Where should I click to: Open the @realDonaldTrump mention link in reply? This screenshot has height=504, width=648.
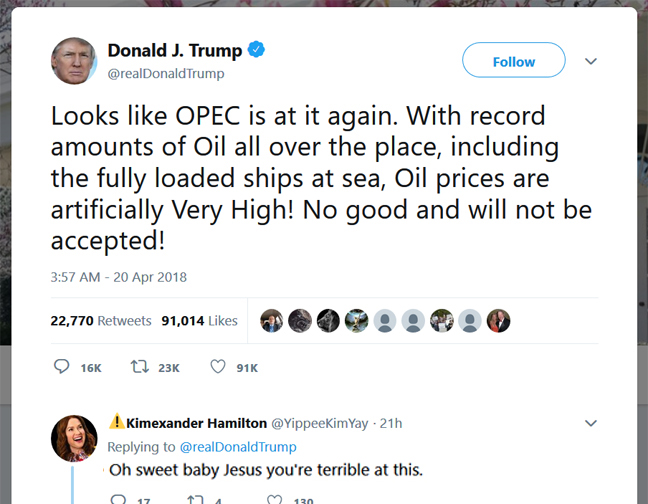point(237,446)
